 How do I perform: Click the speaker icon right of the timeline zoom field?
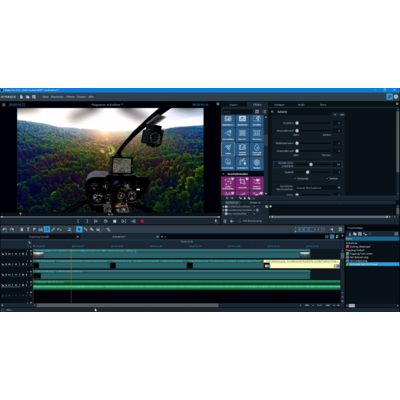pos(332,229)
